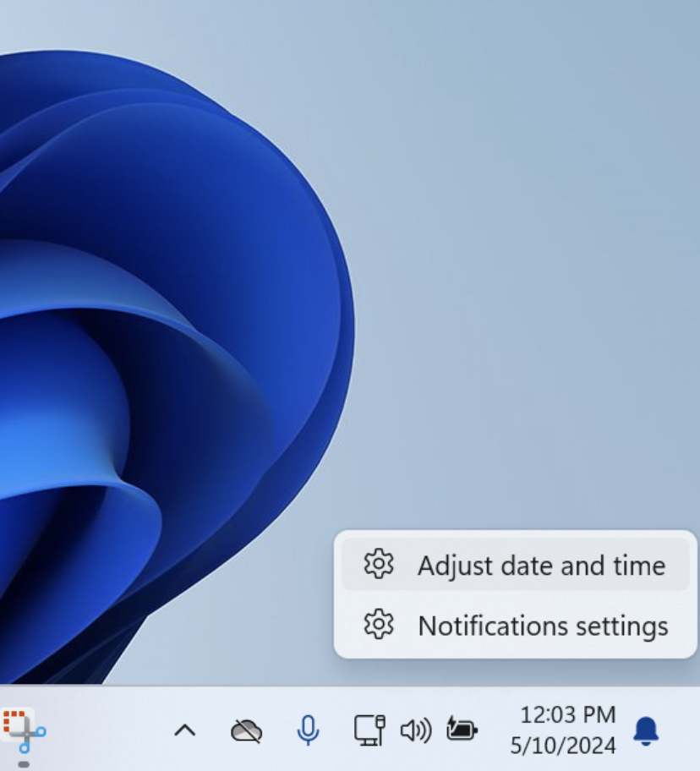The image size is (700, 771).
Task: Select Adjust date and time menu entry
Action: point(515,565)
